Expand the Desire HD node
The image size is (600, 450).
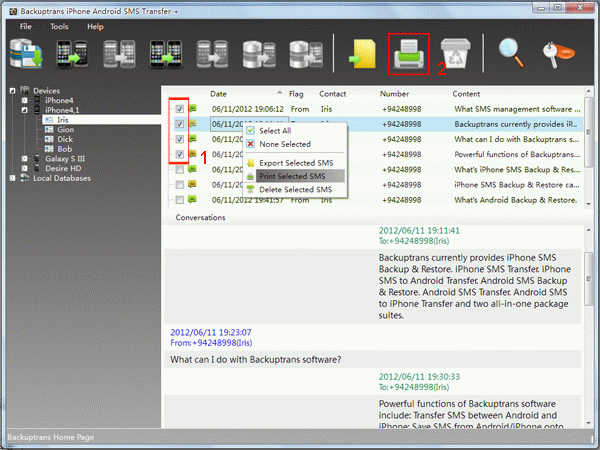(24, 168)
